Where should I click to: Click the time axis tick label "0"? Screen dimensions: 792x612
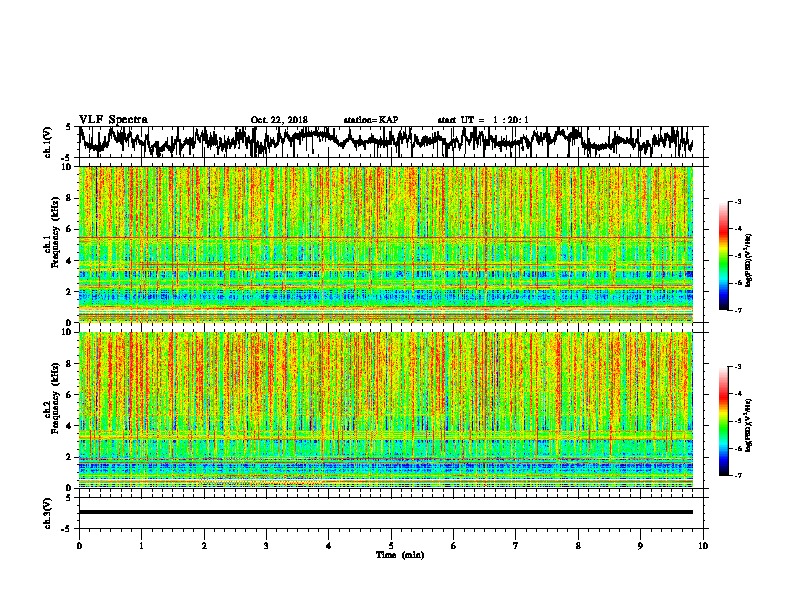coord(79,546)
